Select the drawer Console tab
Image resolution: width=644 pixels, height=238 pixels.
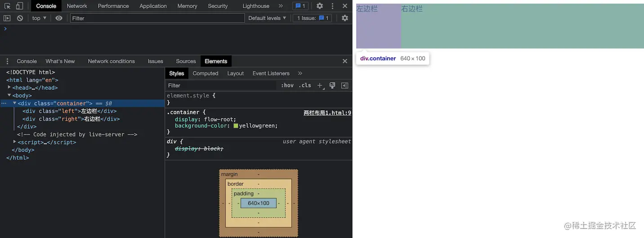27,61
